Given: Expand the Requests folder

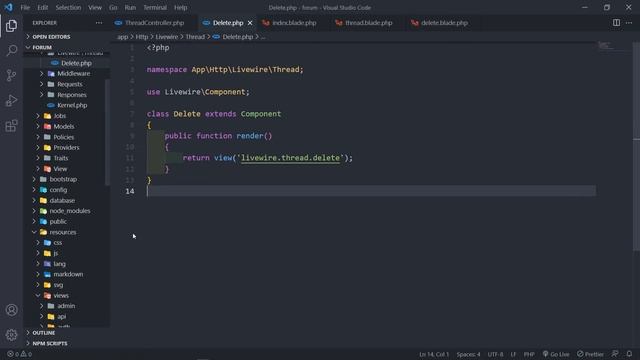Looking at the screenshot, I should coord(70,84).
